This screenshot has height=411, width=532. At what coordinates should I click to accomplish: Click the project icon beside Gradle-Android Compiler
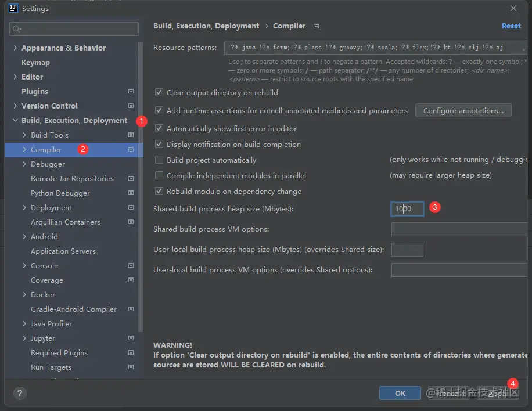131,309
